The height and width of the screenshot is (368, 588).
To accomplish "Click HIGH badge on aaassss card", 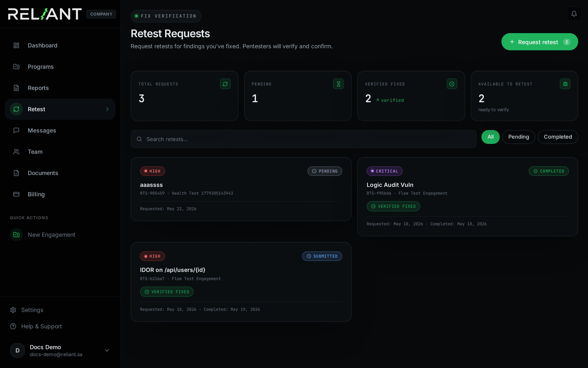I will pos(152,171).
